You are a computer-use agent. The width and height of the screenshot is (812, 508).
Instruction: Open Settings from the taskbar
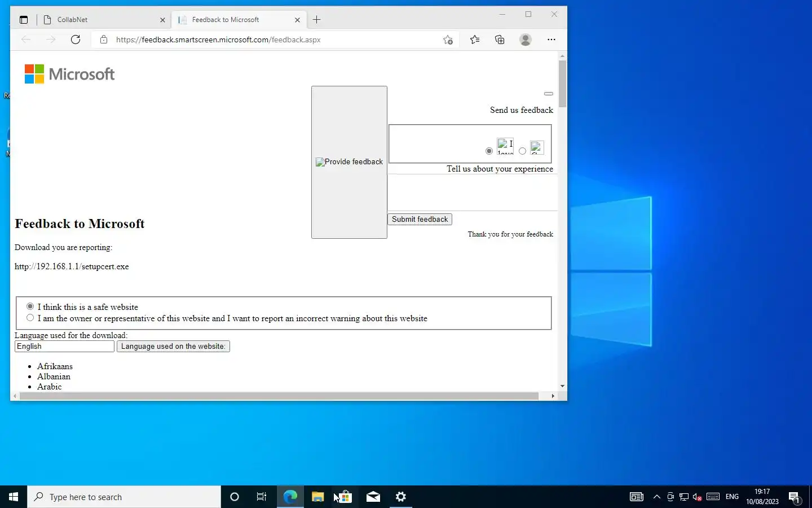(401, 497)
